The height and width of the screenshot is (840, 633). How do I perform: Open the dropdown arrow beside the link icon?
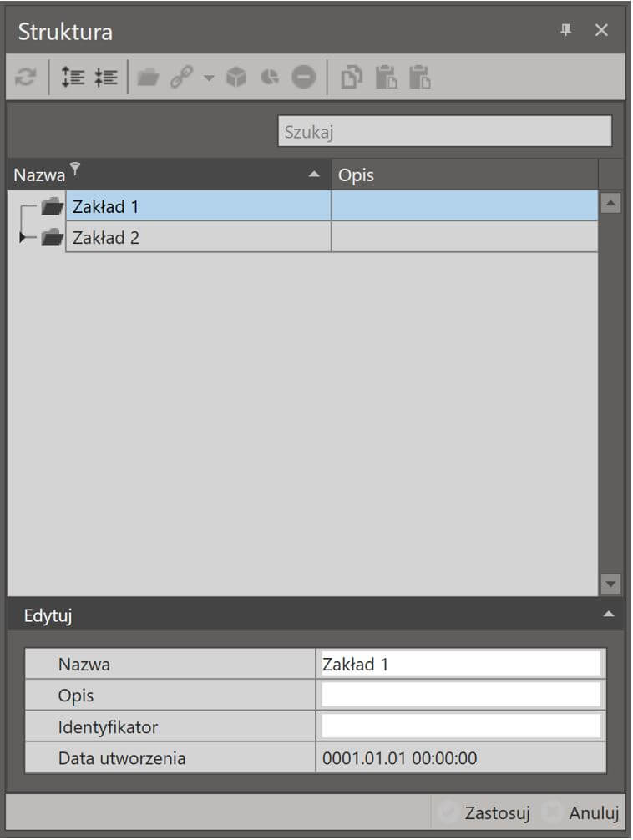[209, 78]
